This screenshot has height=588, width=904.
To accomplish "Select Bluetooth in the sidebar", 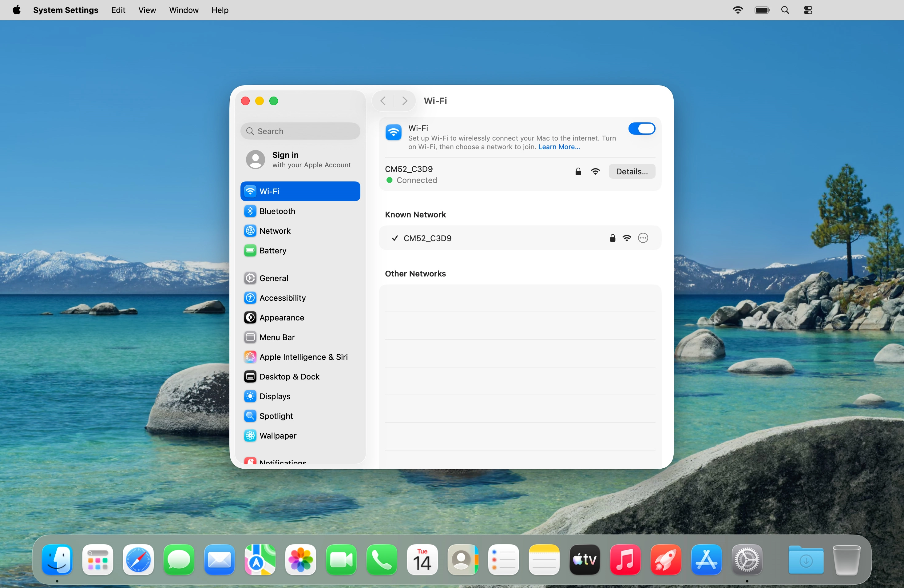I will point(277,211).
